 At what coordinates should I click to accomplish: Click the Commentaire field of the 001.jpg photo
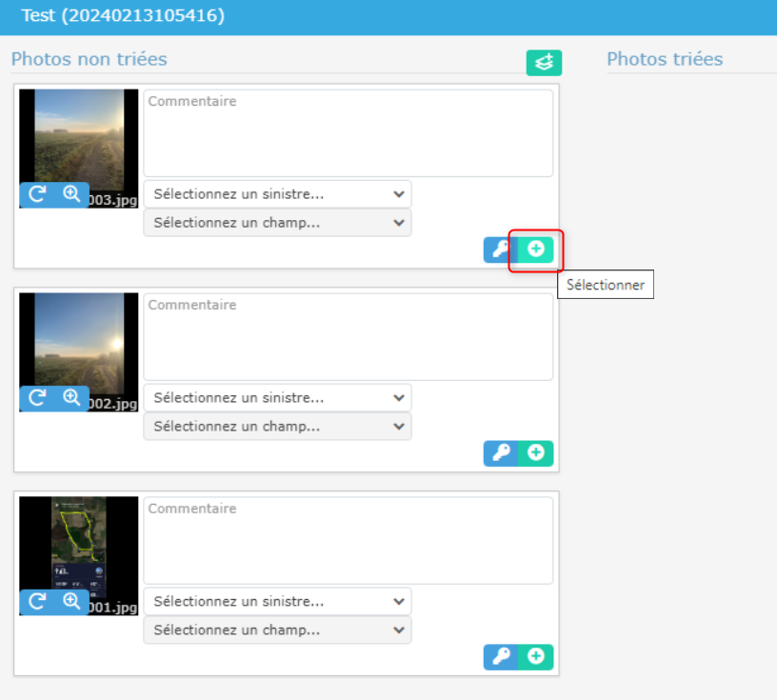(x=348, y=541)
